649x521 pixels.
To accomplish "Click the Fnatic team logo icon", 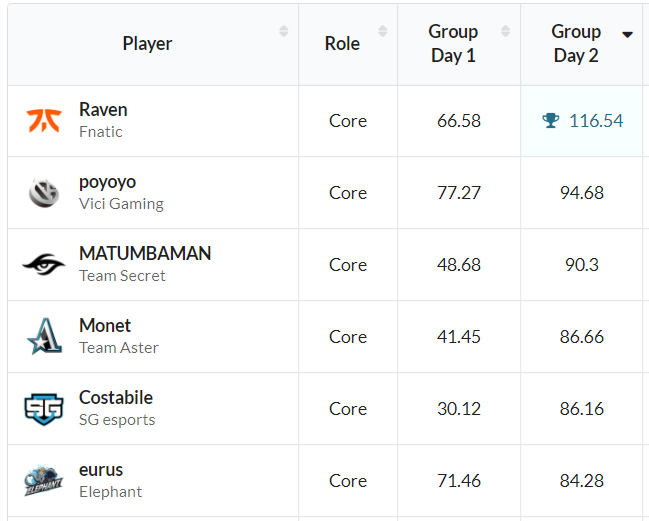I will point(44,121).
